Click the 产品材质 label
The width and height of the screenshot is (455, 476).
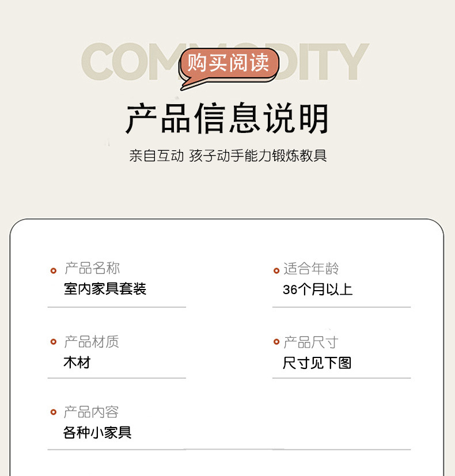[92, 342]
